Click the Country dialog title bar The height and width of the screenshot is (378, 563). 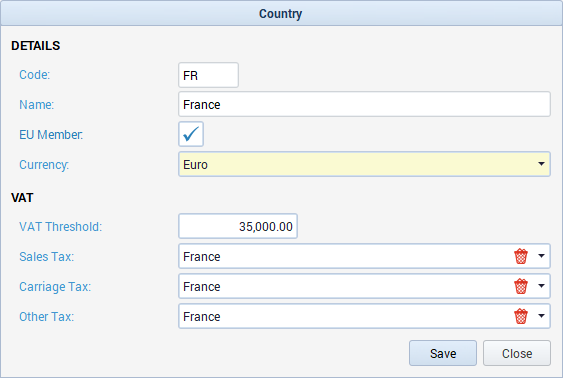point(282,13)
